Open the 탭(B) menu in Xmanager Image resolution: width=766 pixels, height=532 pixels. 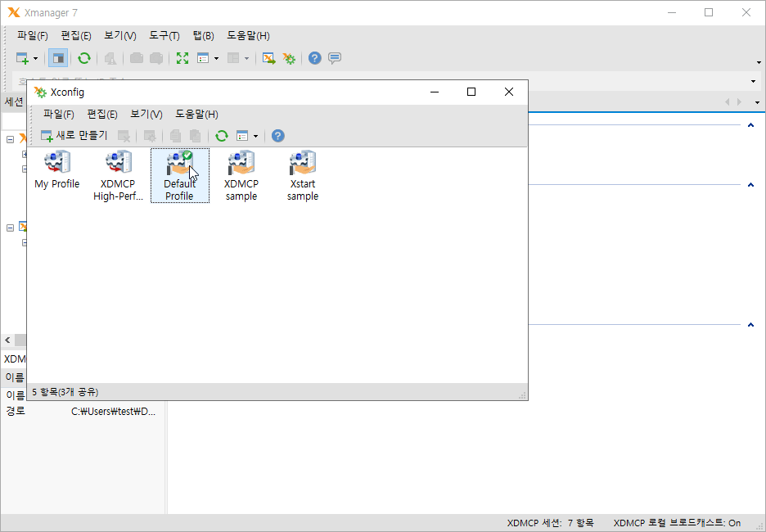pyautogui.click(x=203, y=36)
